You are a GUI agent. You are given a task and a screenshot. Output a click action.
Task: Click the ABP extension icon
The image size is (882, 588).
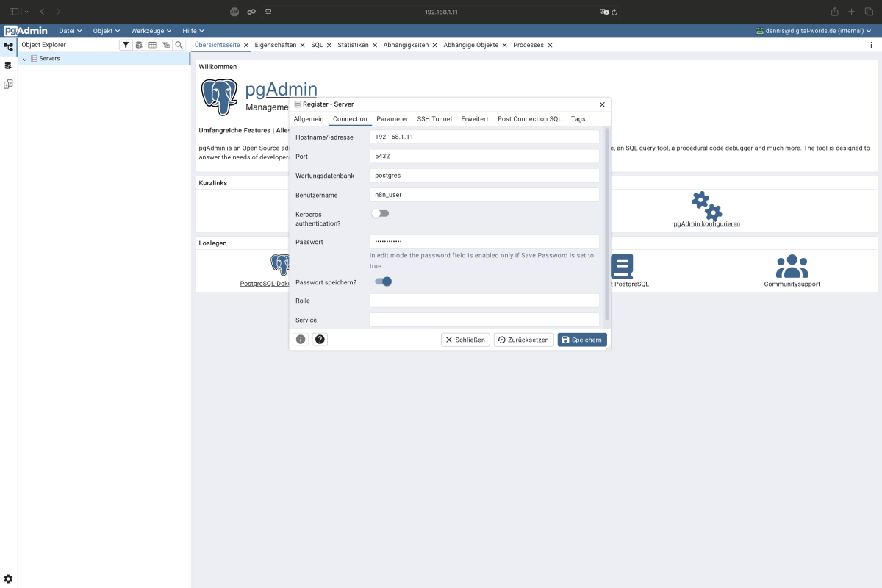click(x=234, y=12)
